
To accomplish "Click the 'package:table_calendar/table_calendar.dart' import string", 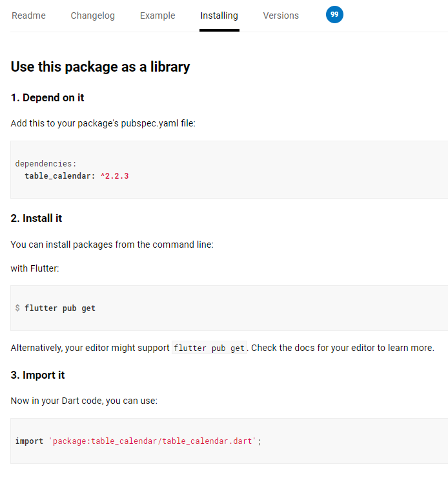I will (x=152, y=441).
